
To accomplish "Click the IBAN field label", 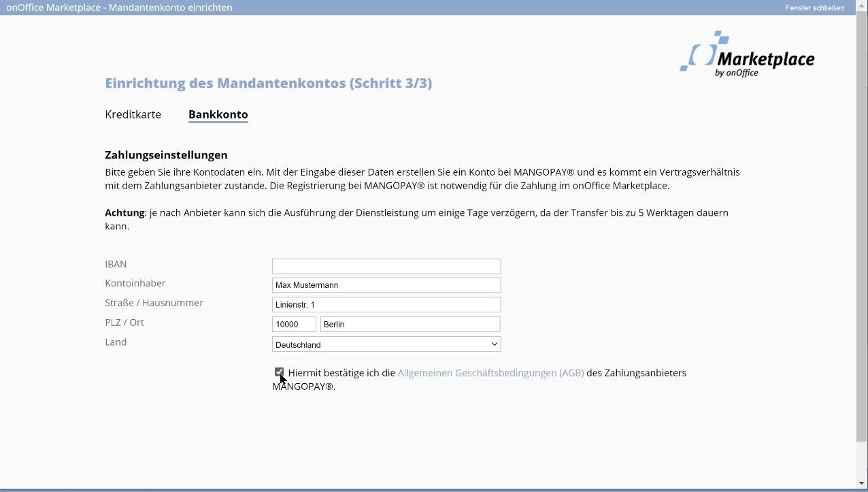I will (x=116, y=264).
